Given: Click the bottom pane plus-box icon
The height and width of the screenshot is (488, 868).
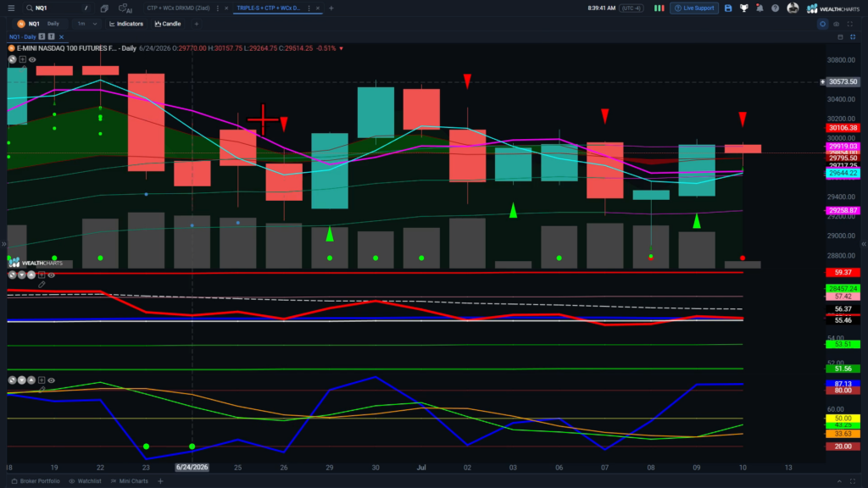Looking at the screenshot, I should click(x=42, y=380).
